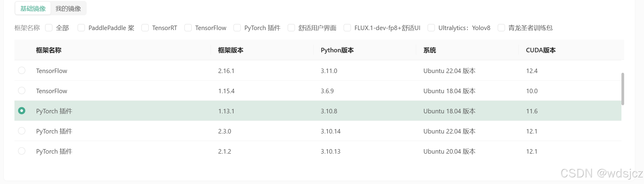Click framework version 2.3.0 cell
644x184 pixels.
tap(224, 131)
